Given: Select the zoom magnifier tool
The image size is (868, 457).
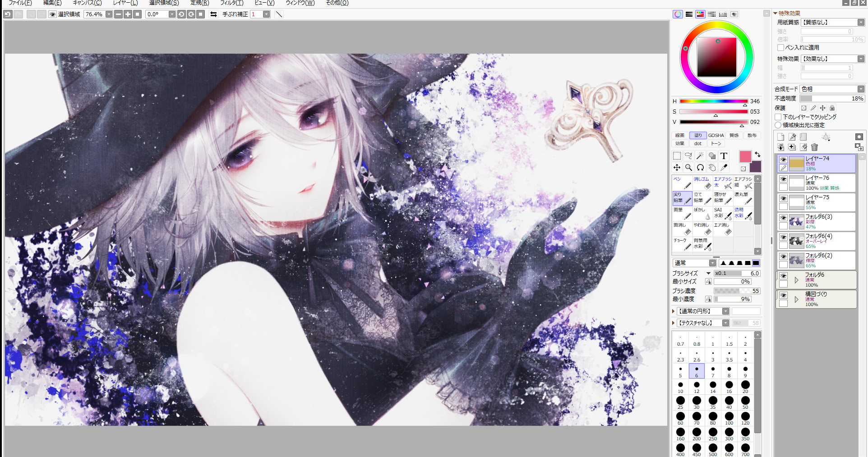Looking at the screenshot, I should tap(688, 168).
